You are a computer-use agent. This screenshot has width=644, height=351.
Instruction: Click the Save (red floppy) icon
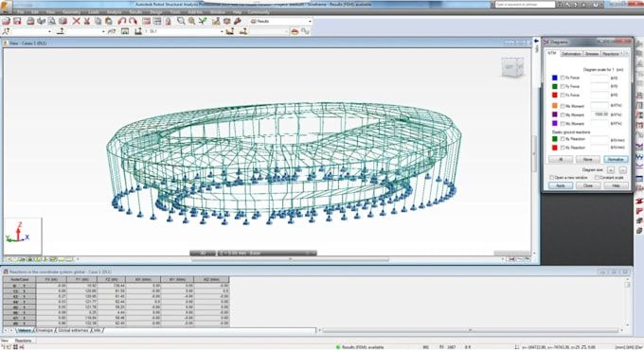17,21
